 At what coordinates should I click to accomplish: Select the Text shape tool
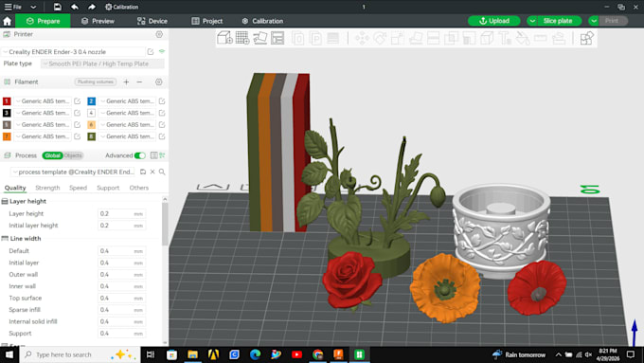pos(505,38)
